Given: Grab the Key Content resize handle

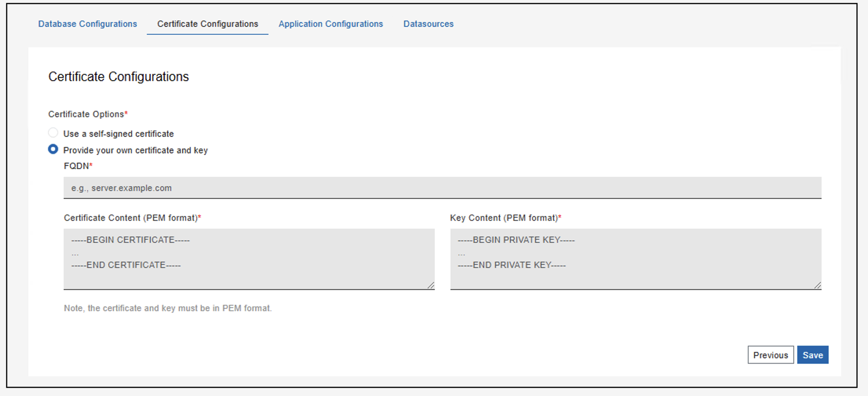Looking at the screenshot, I should pos(817,286).
